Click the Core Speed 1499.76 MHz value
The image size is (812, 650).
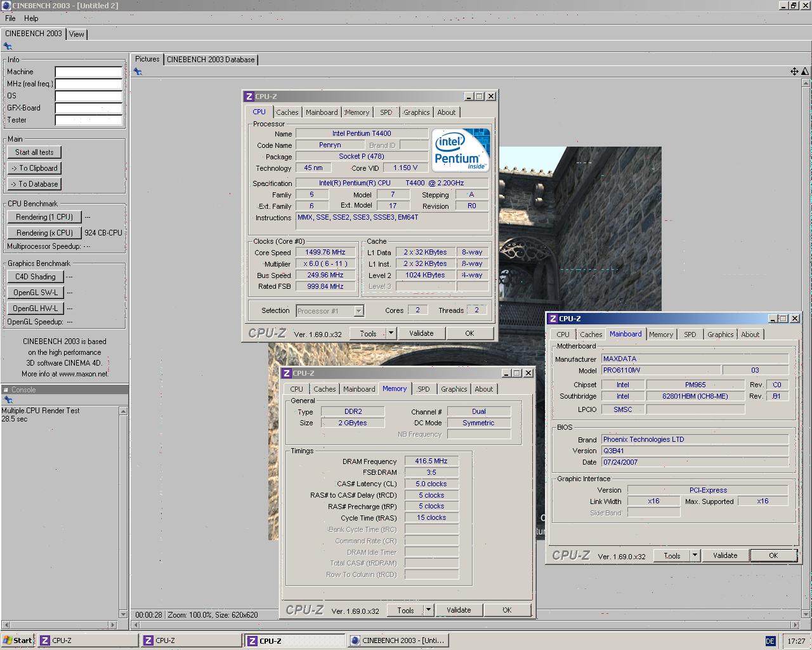(325, 252)
